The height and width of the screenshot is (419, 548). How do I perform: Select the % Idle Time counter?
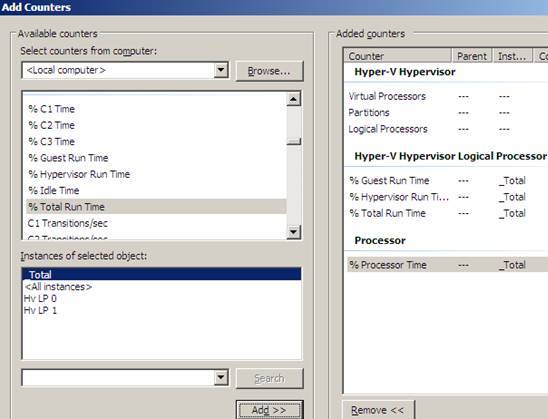coord(156,190)
